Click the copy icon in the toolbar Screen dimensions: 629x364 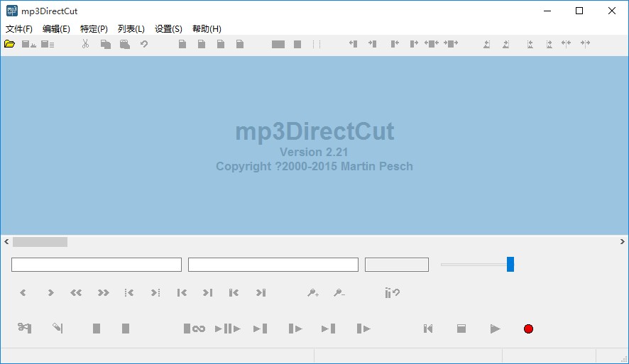pyautogui.click(x=106, y=44)
